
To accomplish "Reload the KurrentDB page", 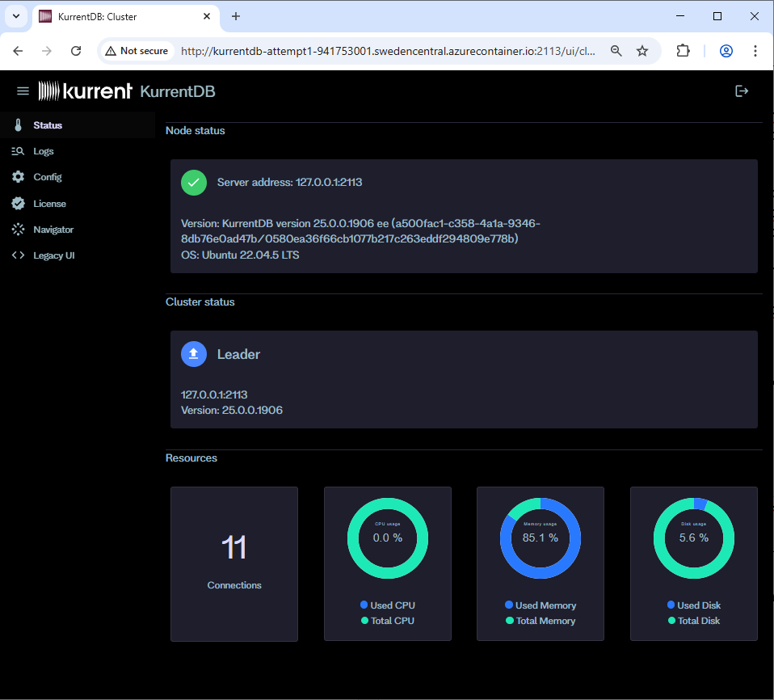I will click(76, 51).
